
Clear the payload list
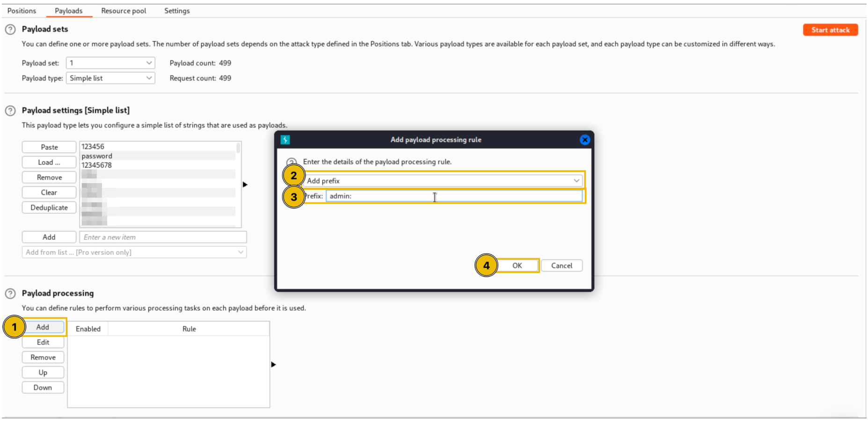coord(49,192)
